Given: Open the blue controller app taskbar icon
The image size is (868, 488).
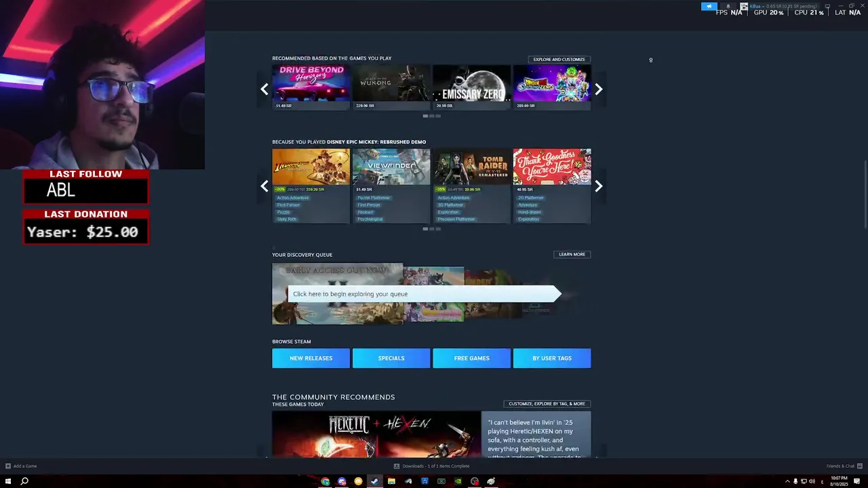Looking at the screenshot, I should tap(425, 481).
